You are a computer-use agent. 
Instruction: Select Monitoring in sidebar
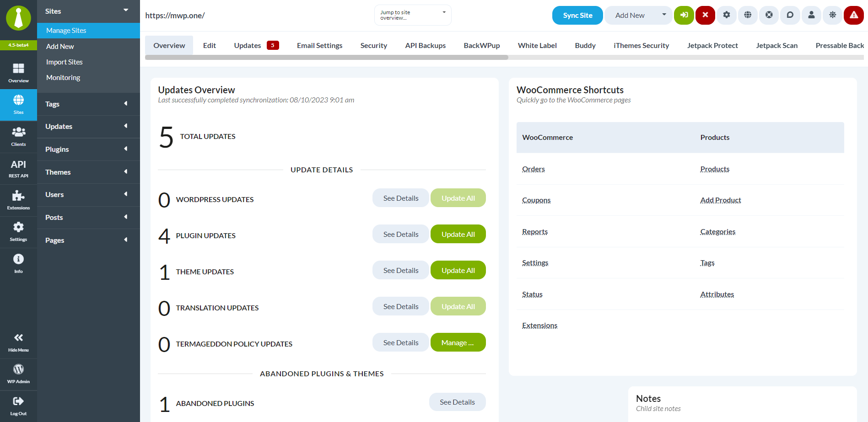pos(63,77)
